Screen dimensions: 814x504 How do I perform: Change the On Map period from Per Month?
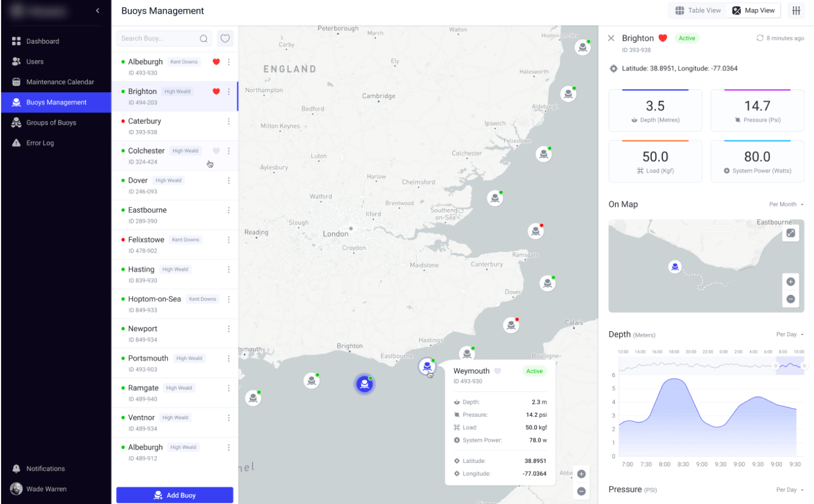click(785, 204)
